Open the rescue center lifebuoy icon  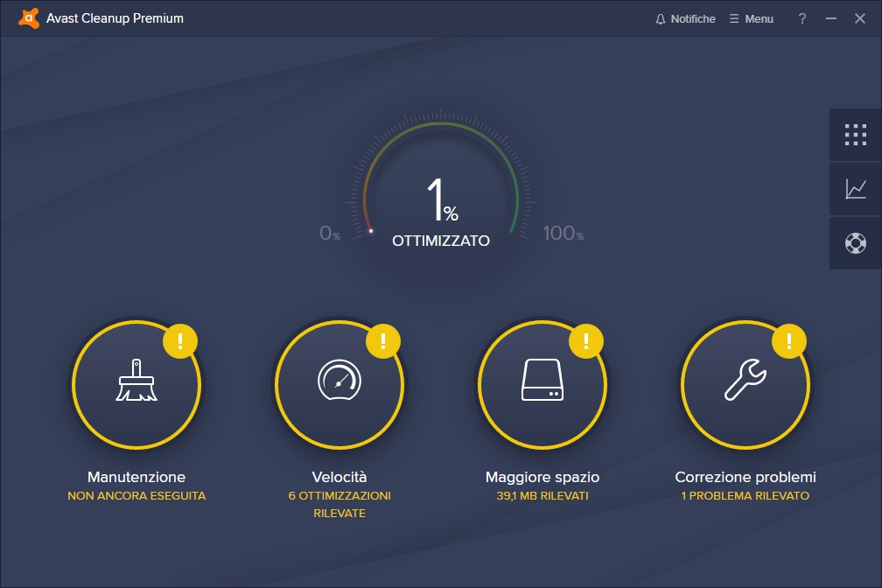click(x=855, y=242)
